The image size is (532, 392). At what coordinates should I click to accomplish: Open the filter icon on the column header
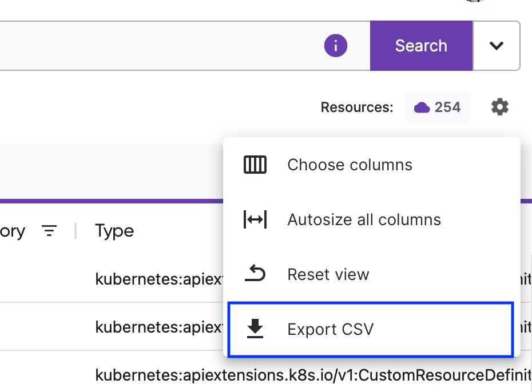click(49, 231)
